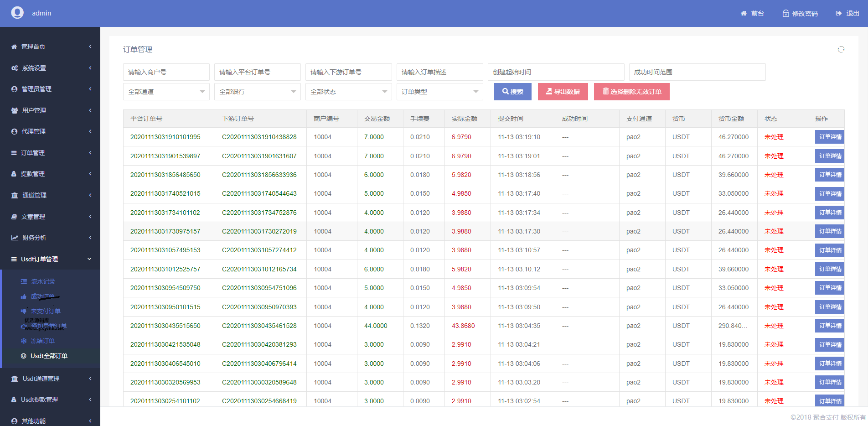Open the 全部通道 dropdown

166,92
